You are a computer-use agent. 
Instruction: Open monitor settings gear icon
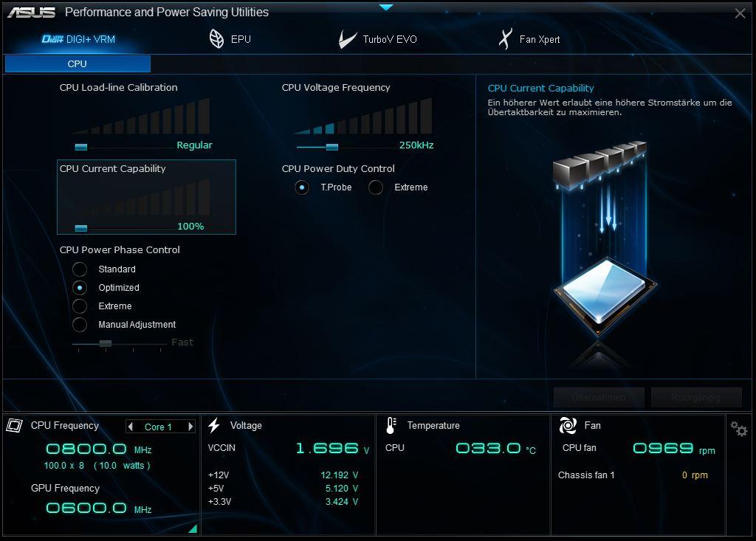738,428
